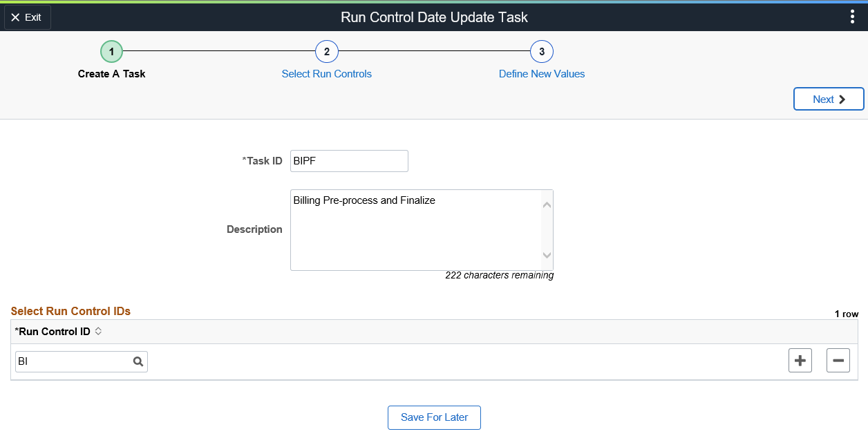Select the Task ID field showing BIPF

click(x=349, y=160)
